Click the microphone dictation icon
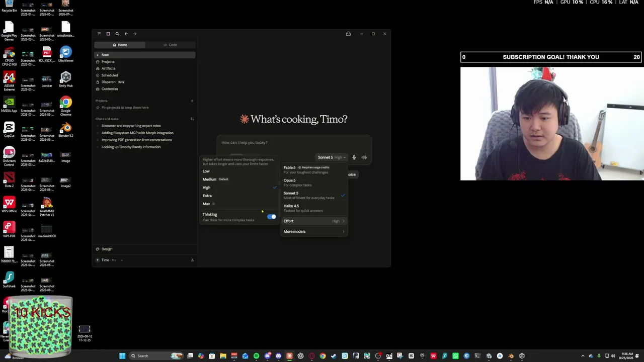This screenshot has width=644, height=362. click(x=354, y=157)
